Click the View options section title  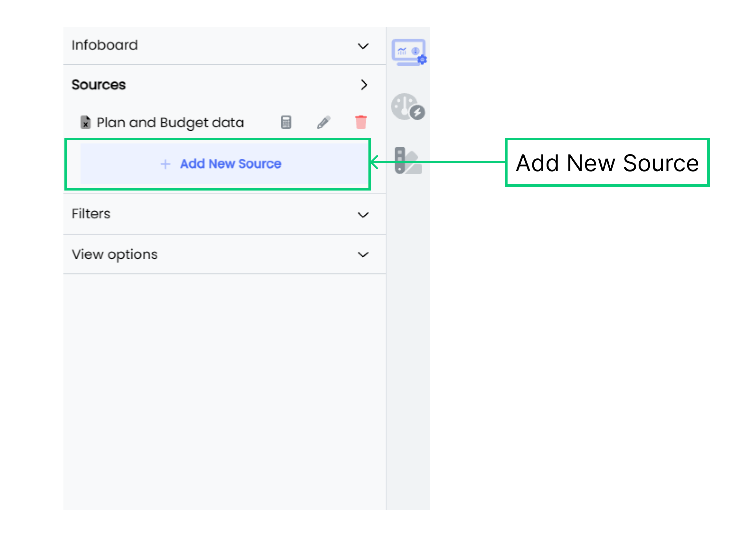tap(115, 255)
